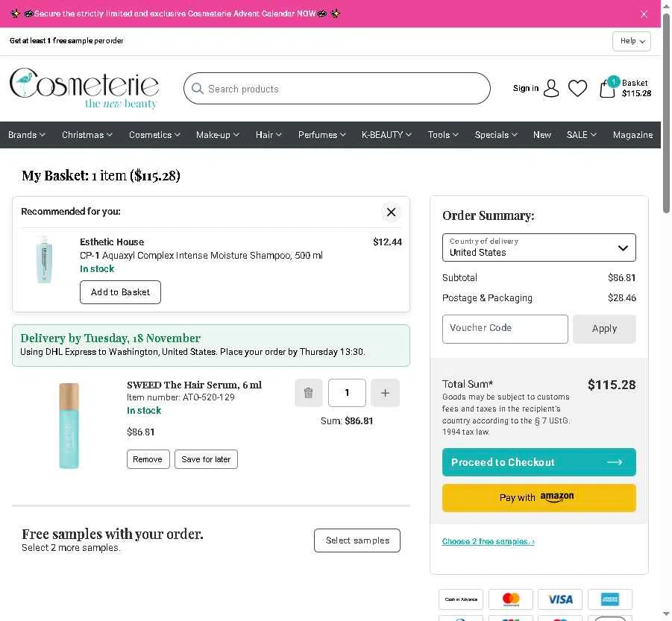Add recommended shampoo to basket
Image resolution: width=672 pixels, height=621 pixels.
point(120,292)
